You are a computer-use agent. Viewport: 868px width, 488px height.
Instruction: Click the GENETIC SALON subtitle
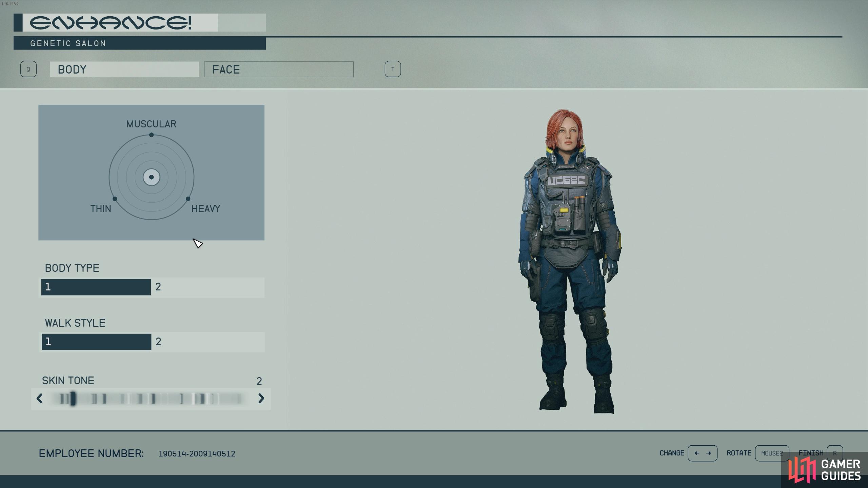68,43
